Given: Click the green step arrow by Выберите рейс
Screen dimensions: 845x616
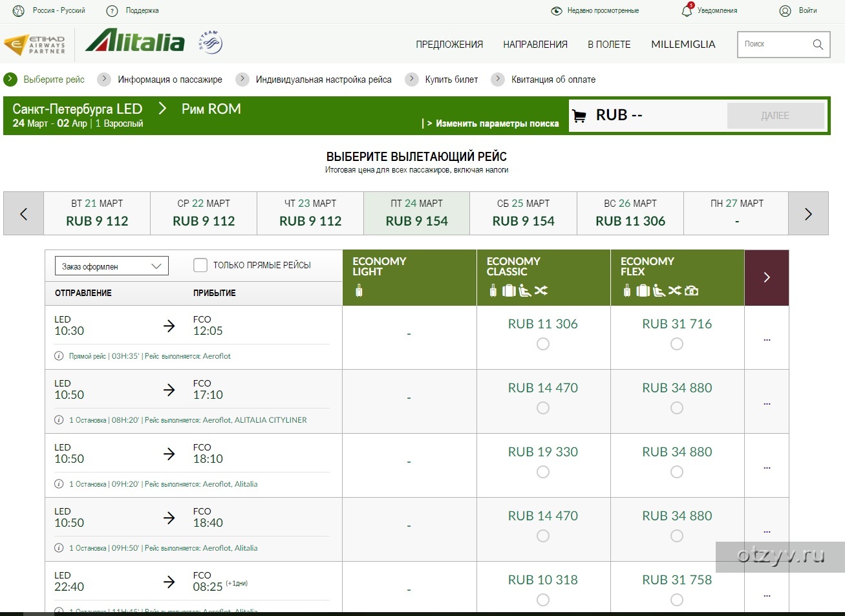Looking at the screenshot, I should [10, 80].
